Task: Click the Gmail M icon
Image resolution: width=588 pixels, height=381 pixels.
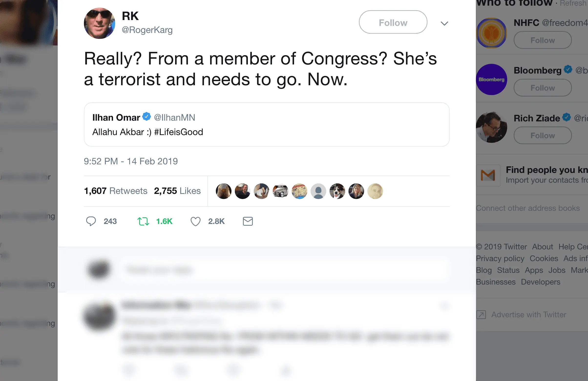Action: tap(488, 175)
